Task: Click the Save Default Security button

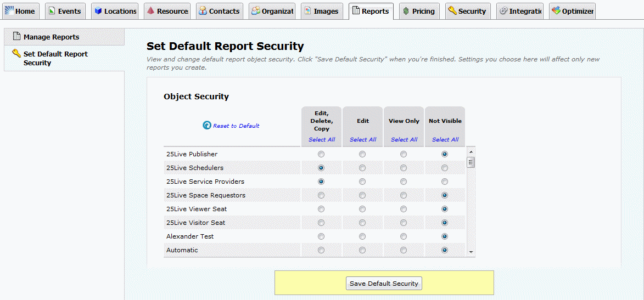Action: (384, 283)
